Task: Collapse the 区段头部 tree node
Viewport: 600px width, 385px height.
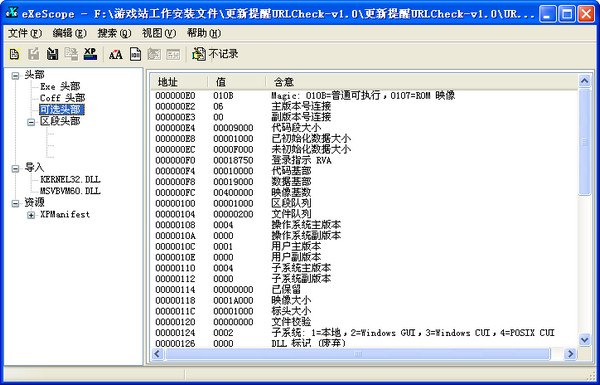Action: click(31, 122)
